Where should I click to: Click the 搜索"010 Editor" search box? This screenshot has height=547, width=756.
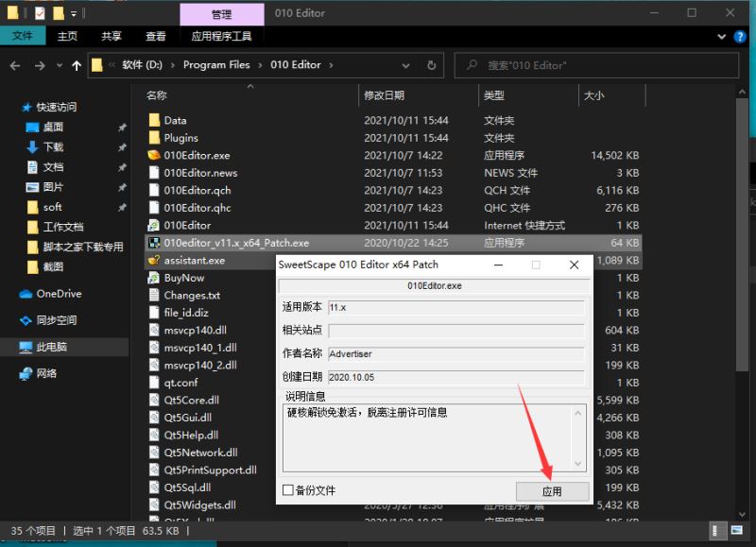point(596,65)
